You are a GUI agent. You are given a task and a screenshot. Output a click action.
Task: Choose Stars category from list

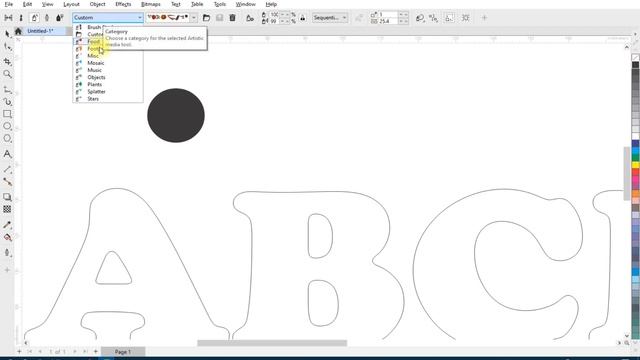[108, 99]
